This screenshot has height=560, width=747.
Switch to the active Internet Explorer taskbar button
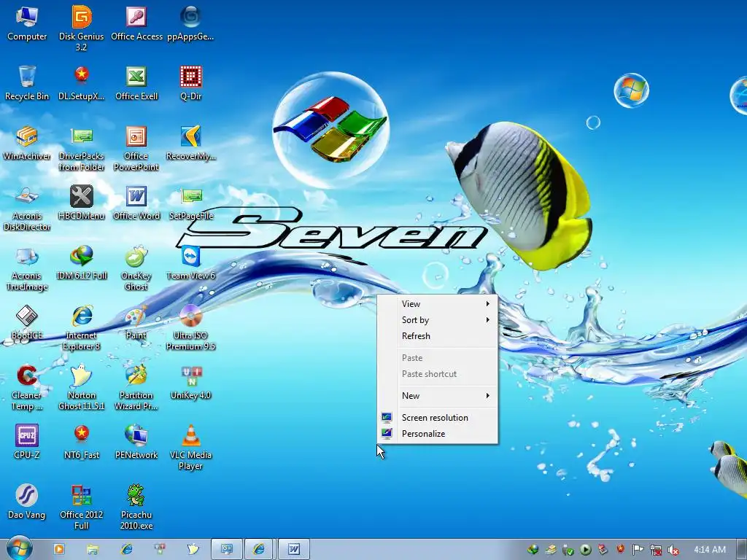point(259,550)
